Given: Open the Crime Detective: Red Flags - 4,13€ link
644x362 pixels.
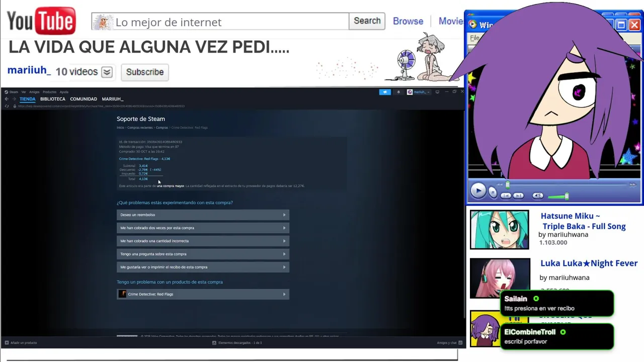Looking at the screenshot, I should [x=144, y=159].
